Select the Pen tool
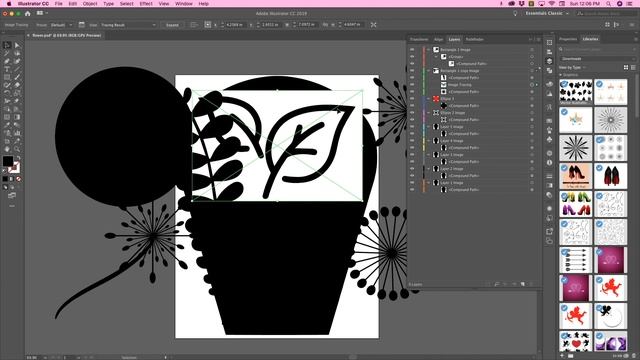640x360 pixels. pyautogui.click(x=7, y=61)
